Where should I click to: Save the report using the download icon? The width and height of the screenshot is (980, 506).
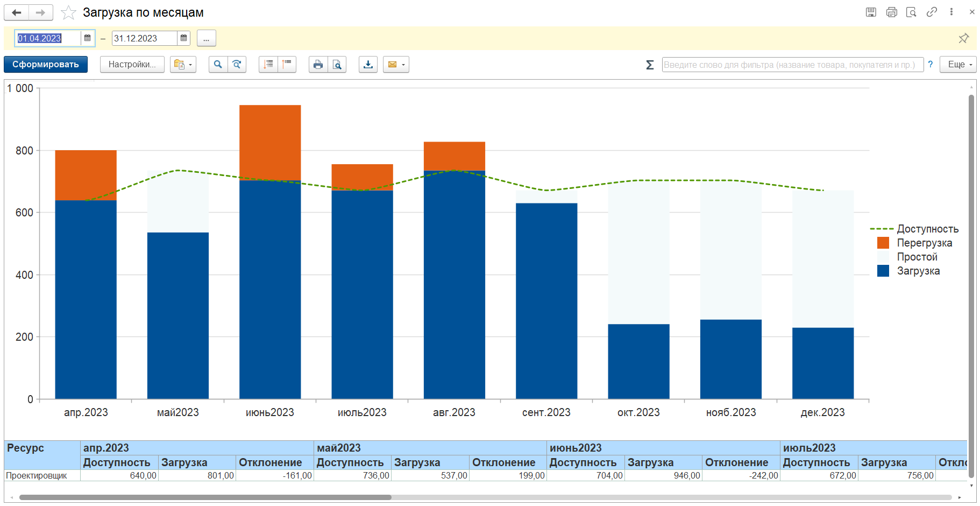368,65
